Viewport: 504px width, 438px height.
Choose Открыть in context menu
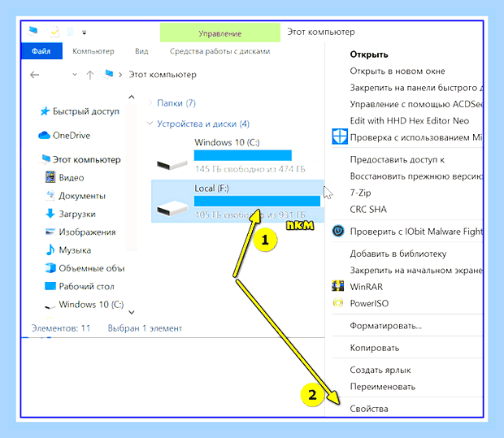pos(369,54)
